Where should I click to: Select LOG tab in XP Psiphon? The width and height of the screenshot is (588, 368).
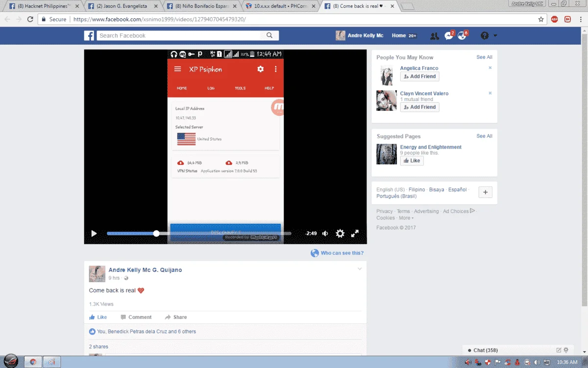click(x=211, y=88)
